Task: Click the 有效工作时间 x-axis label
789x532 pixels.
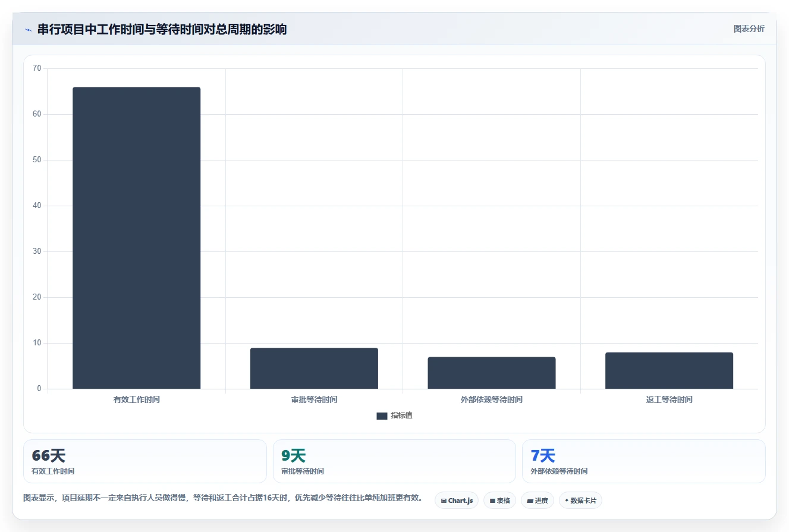Action: pyautogui.click(x=136, y=399)
